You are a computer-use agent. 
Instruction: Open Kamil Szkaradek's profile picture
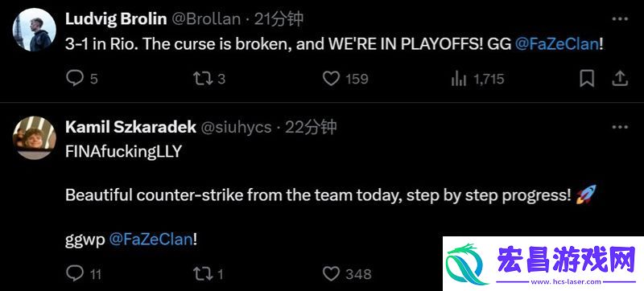(35, 137)
